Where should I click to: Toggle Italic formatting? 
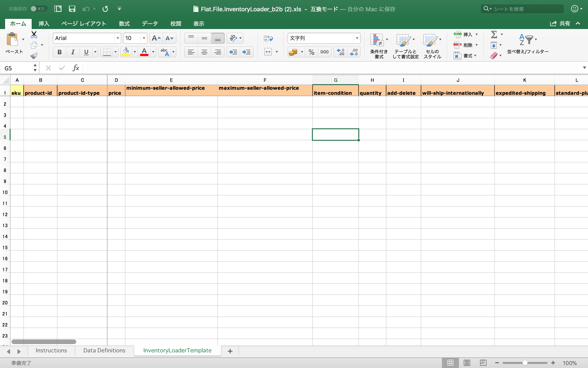(73, 52)
